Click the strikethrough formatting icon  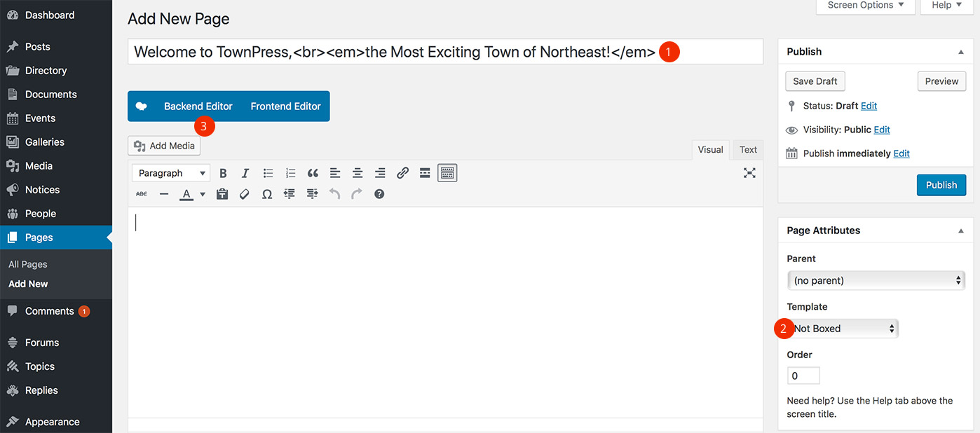[x=142, y=194]
